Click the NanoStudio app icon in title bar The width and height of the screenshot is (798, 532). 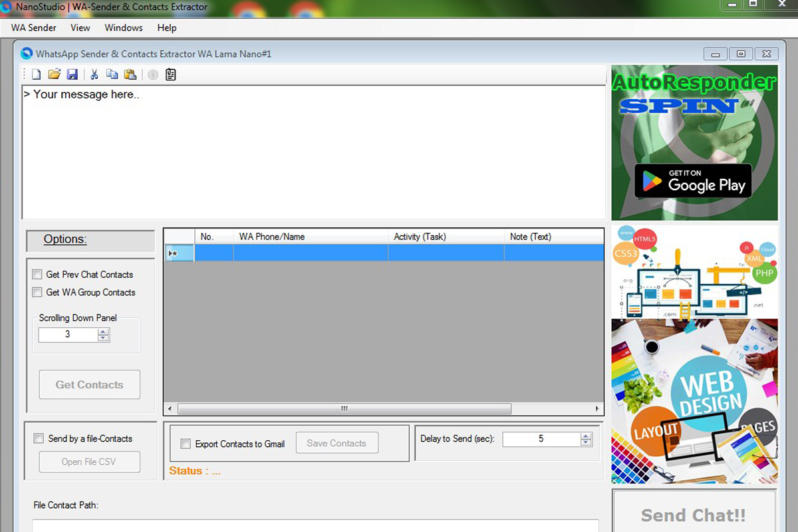point(6,7)
